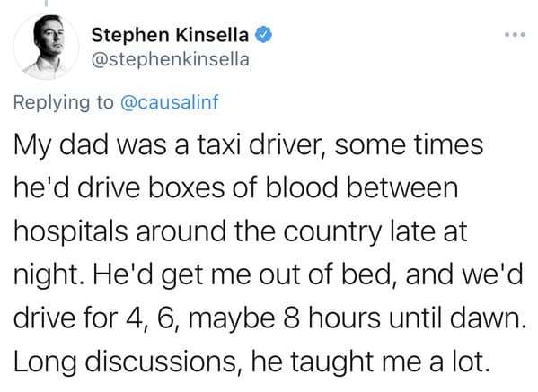This screenshot has height=392, width=538.
Task: Click the line starting 'night. He'd get me'
Action: (x=268, y=274)
